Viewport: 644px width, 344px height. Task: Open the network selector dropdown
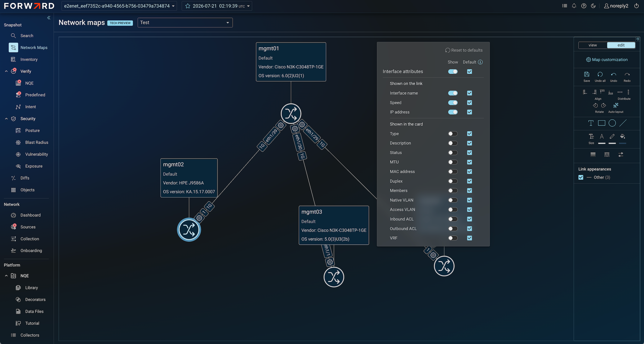tap(119, 6)
